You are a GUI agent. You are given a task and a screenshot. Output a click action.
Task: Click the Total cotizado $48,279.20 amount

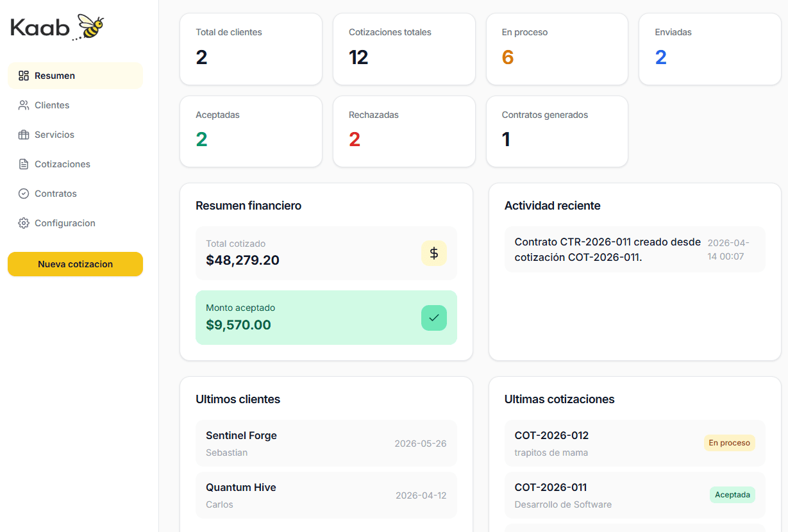click(242, 260)
